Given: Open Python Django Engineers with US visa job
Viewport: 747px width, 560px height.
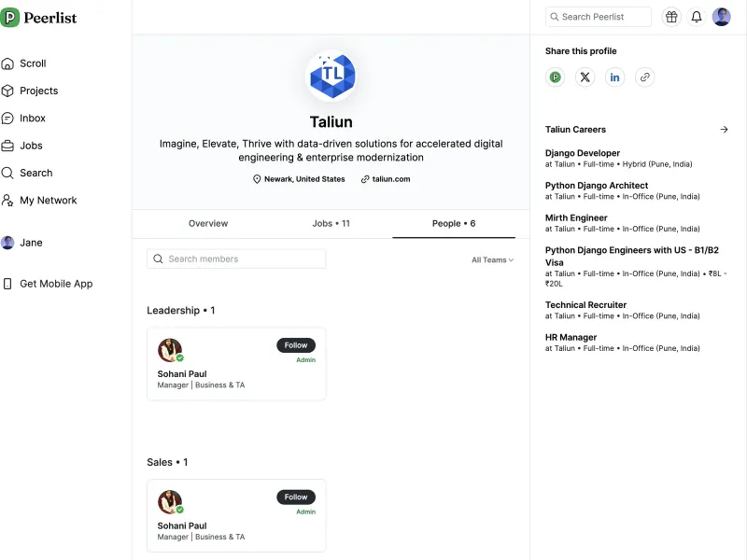Looking at the screenshot, I should tap(632, 256).
